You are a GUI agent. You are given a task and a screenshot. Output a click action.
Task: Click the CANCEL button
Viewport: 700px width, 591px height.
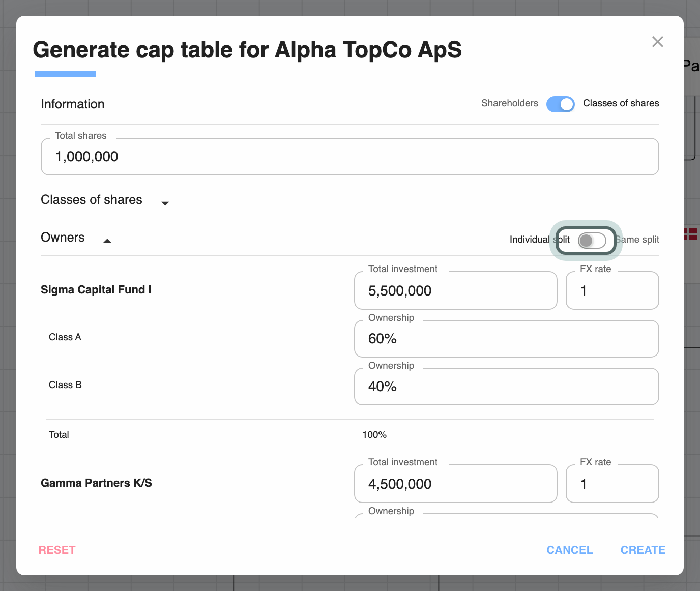coord(570,550)
